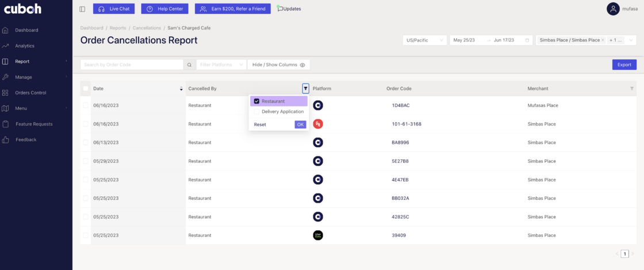
Task: Uncheck the Restaurant filter checkbox
Action: tap(257, 101)
